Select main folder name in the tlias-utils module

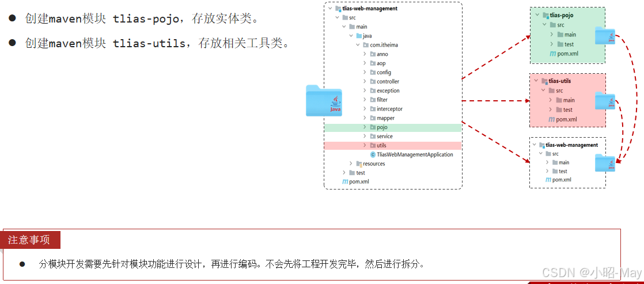coord(569,100)
